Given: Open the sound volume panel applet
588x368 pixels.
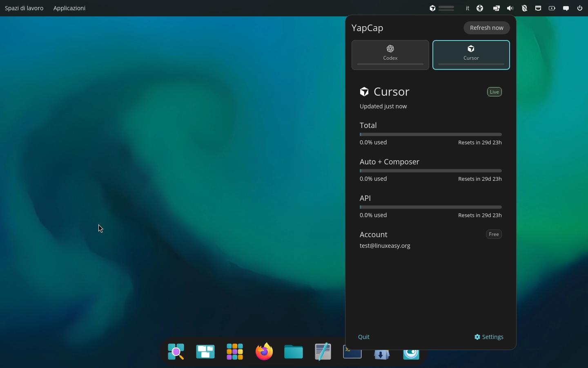Looking at the screenshot, I should 511,8.
